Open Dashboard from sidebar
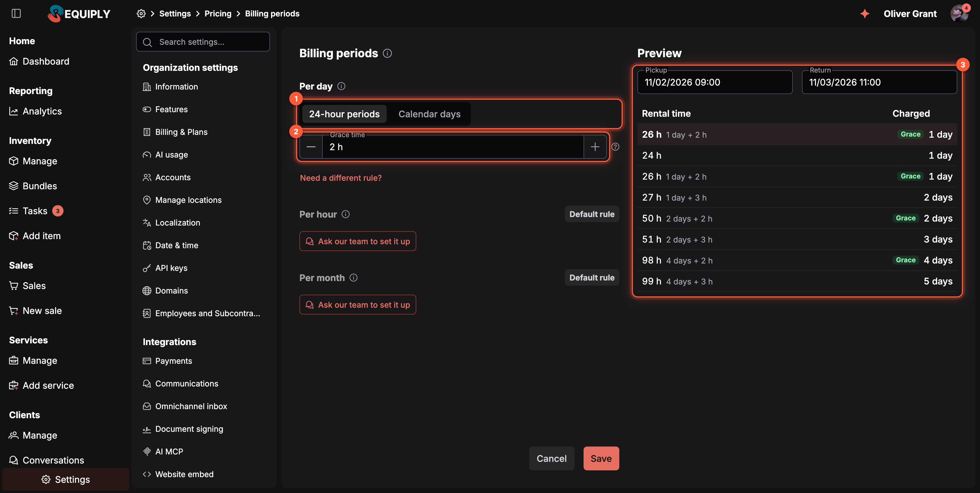 39,61
